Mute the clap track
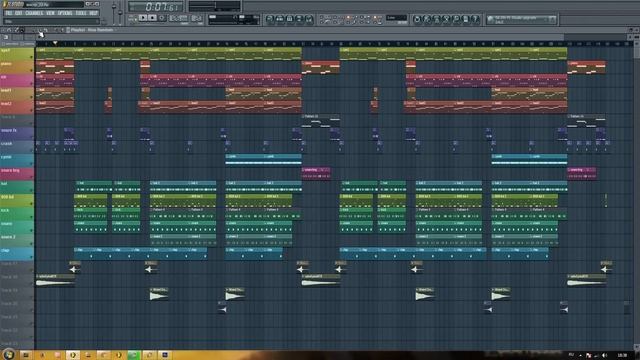 31,257
